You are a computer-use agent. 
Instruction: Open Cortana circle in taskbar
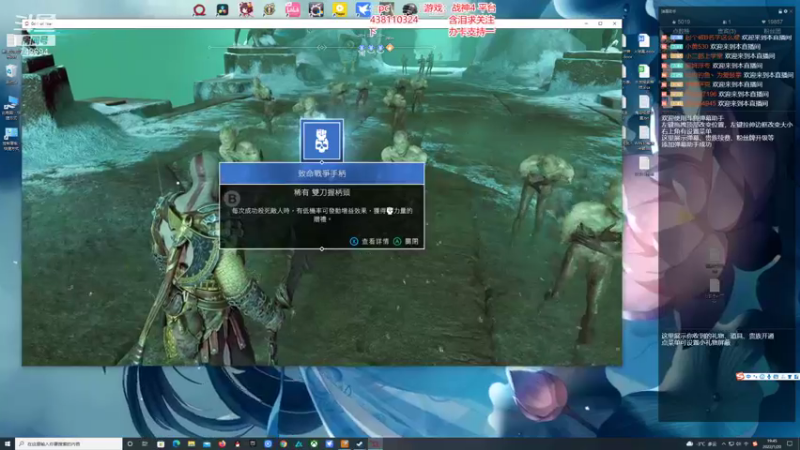click(130, 444)
